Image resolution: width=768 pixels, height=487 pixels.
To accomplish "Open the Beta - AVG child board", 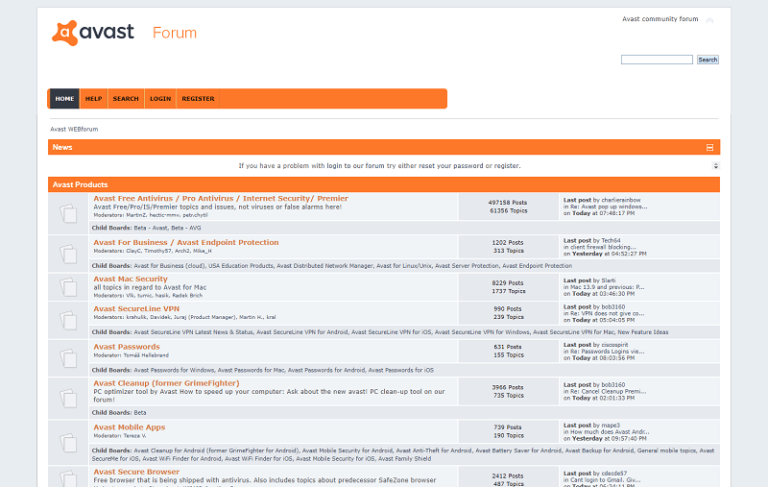I will (x=186, y=228).
